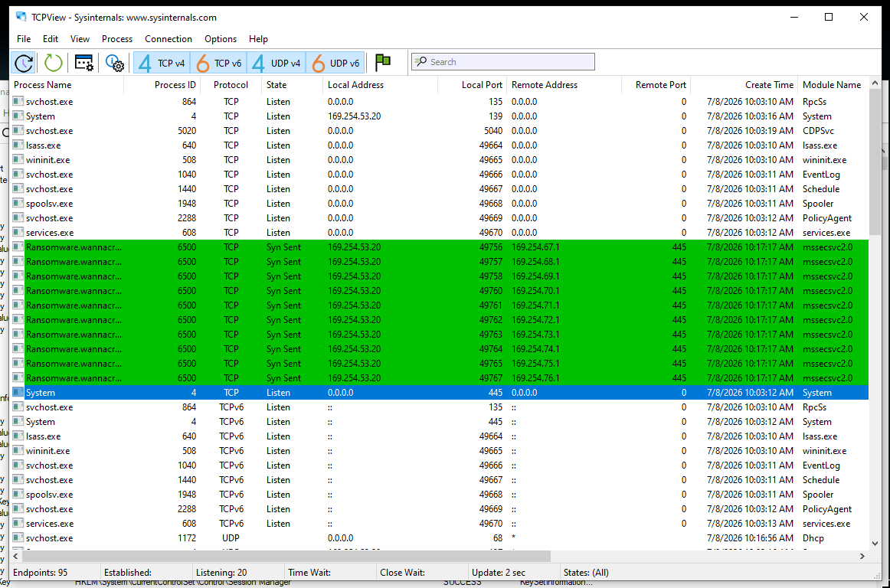The height and width of the screenshot is (588, 890).
Task: Open the process properties window-gear icon
Action: (x=84, y=63)
